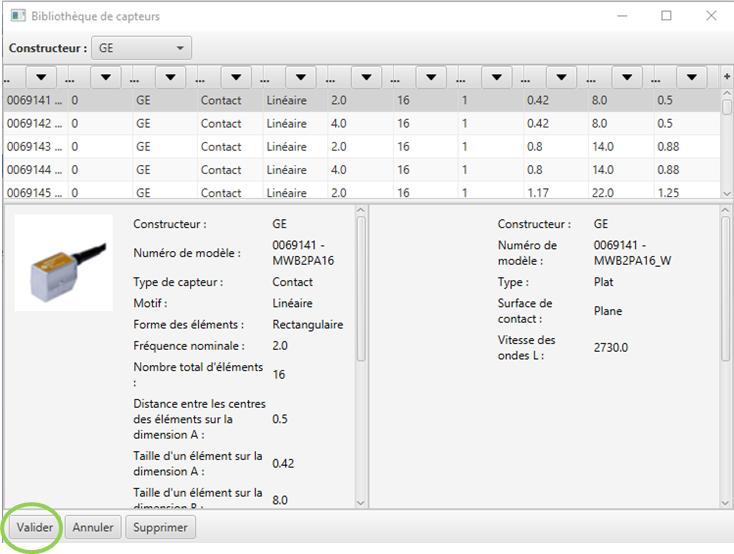Viewport: 734px width, 554px height.
Task: Click right details panel scrollbar up arrow
Action: [725, 210]
